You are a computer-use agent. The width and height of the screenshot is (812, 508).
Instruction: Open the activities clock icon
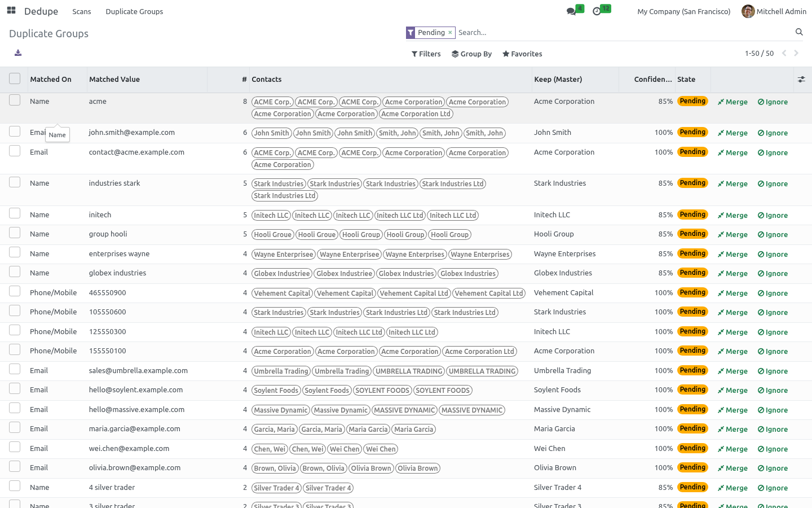click(x=597, y=11)
